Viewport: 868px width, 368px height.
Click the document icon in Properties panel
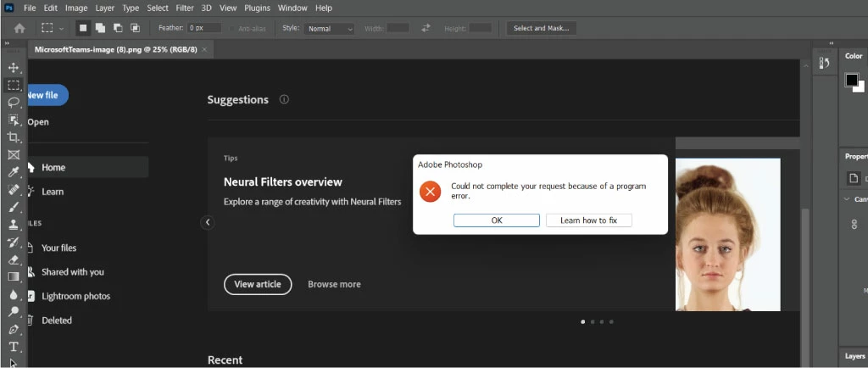tap(854, 178)
